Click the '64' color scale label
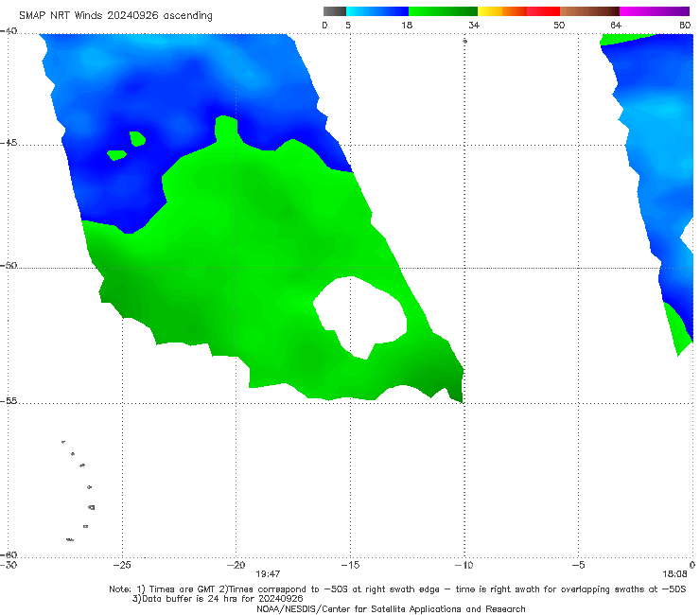This screenshot has width=700, height=615. pyautogui.click(x=615, y=25)
